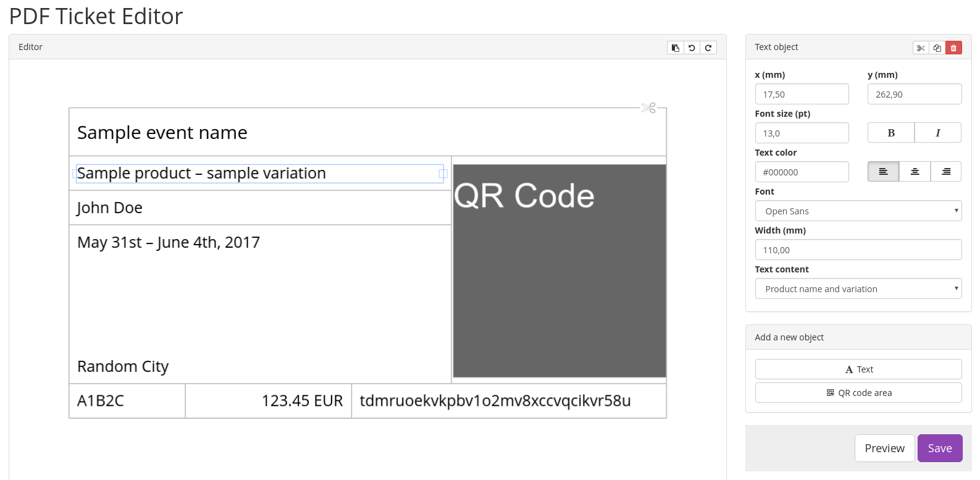The image size is (980, 480).
Task: Set text alignment to center
Action: (915, 172)
